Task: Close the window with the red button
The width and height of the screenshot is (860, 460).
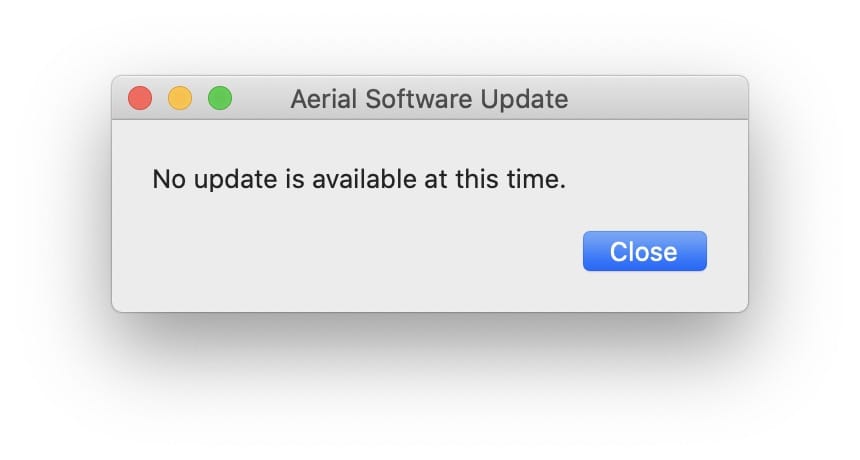Action: click(x=140, y=98)
